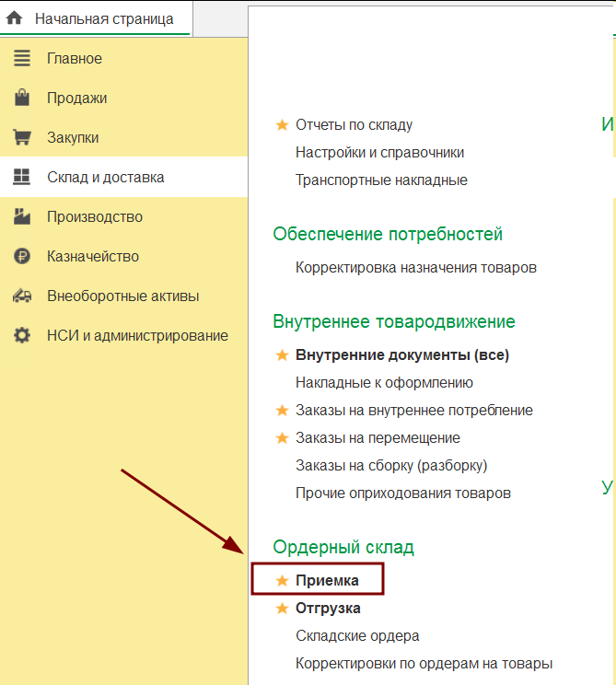This screenshot has width=616, height=685.
Task: Toggle favorite star for Отчеты по складу
Action: pos(283,125)
